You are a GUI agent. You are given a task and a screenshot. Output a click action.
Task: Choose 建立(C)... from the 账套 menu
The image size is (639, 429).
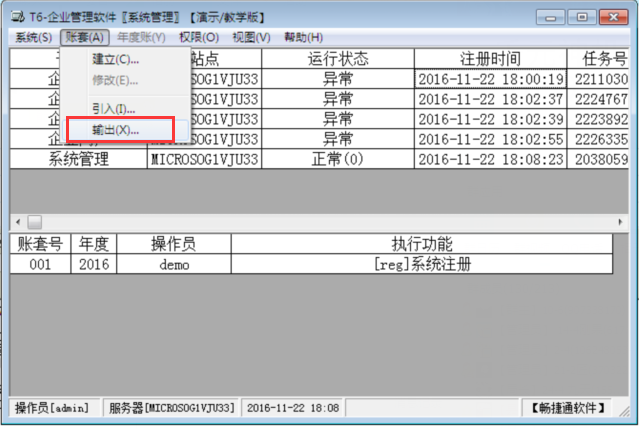(115, 59)
